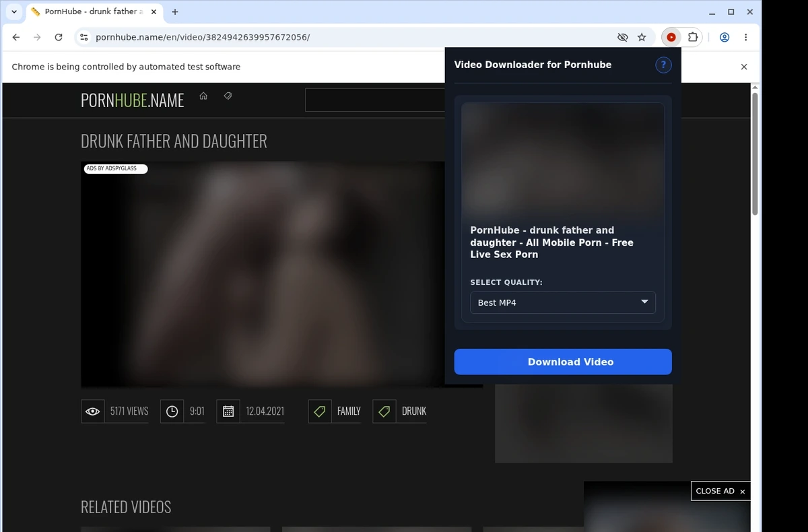Click the 12.04.2021 date text
This screenshot has height=532, width=808.
265,411
